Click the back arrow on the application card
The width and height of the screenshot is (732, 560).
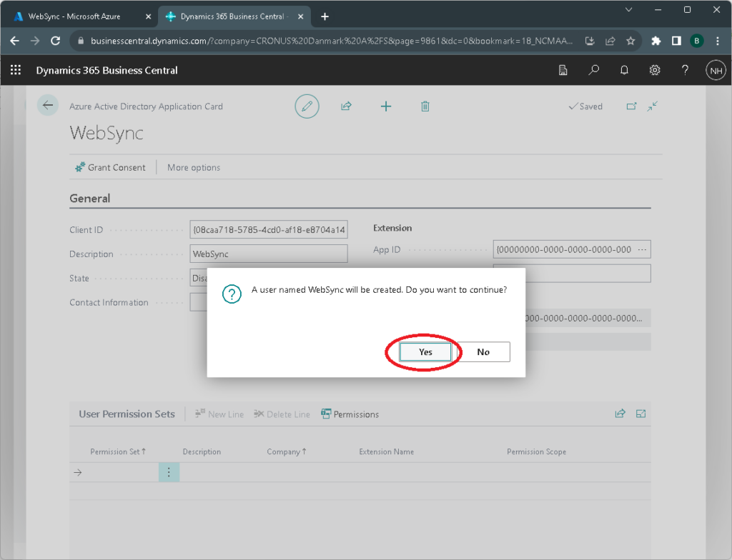click(x=47, y=105)
